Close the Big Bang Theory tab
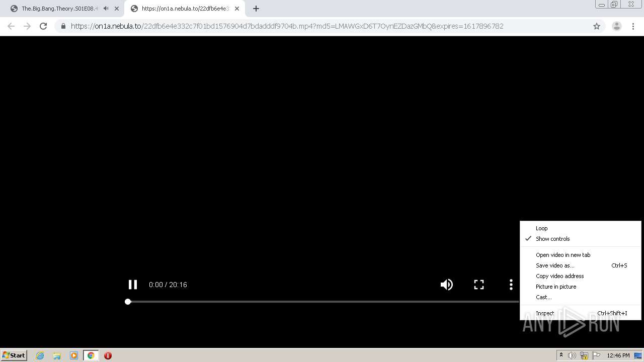 [117, 9]
